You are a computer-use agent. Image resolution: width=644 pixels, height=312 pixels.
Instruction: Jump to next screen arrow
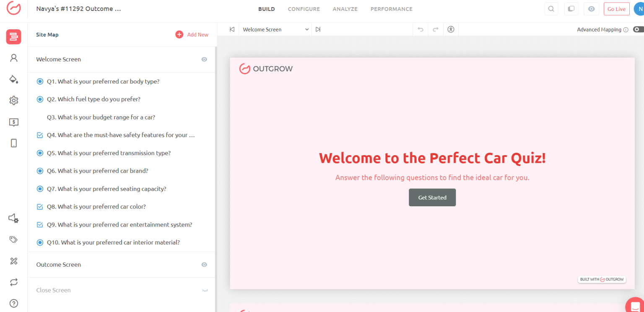[318, 29]
